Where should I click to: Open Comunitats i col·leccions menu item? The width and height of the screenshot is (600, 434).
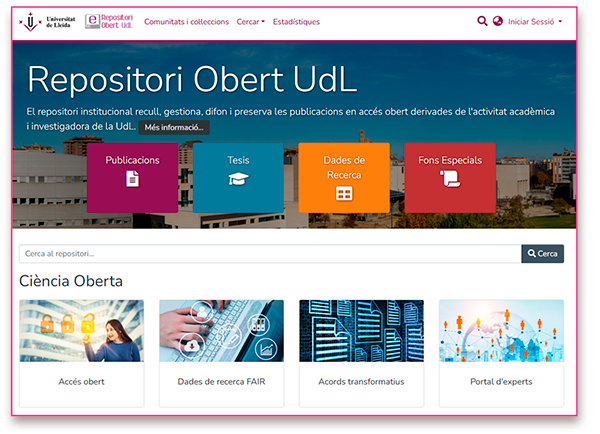coord(186,22)
